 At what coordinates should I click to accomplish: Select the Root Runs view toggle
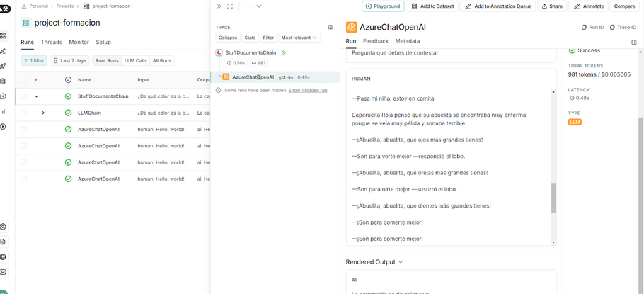click(x=107, y=60)
